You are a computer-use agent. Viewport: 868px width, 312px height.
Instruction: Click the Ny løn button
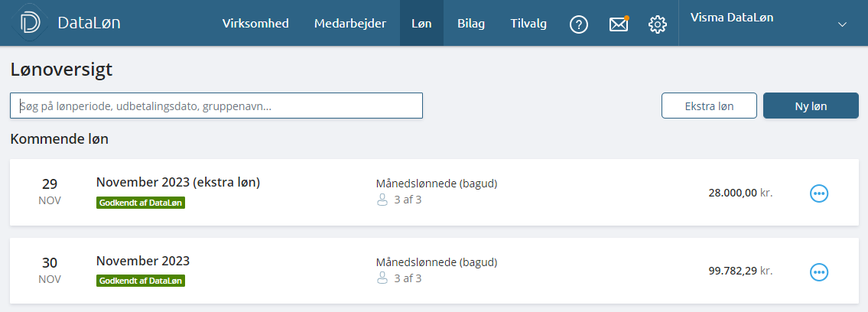[811, 106]
